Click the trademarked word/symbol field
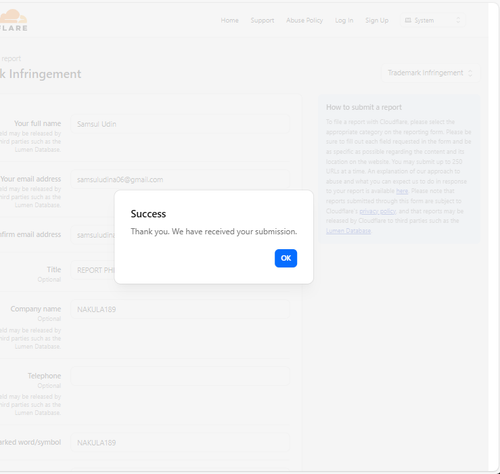Screen dimensions: 500x474 click(x=180, y=442)
